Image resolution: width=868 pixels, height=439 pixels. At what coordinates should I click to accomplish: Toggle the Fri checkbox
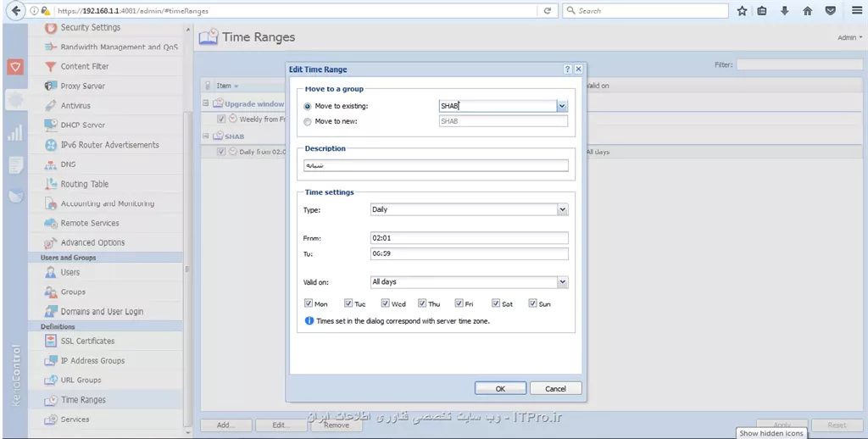tap(459, 303)
